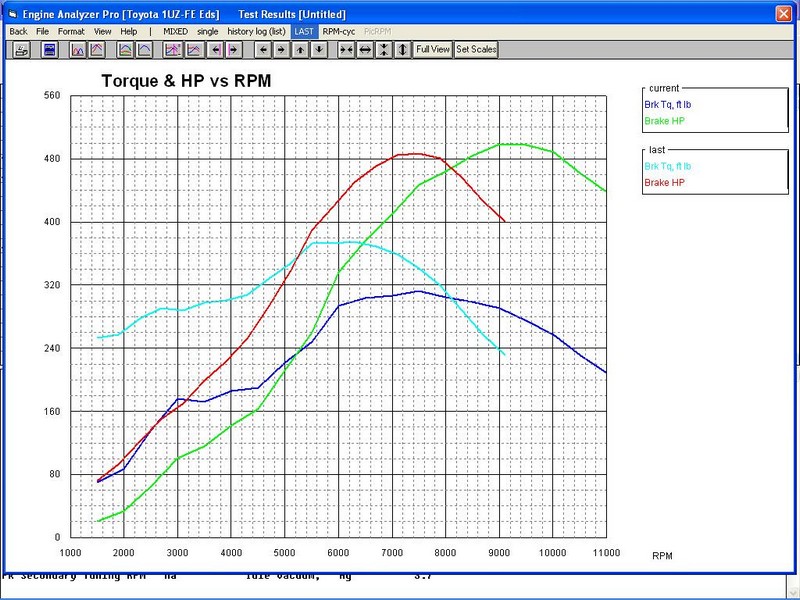Click the red-and-purple angular line graph icon

click(97, 49)
